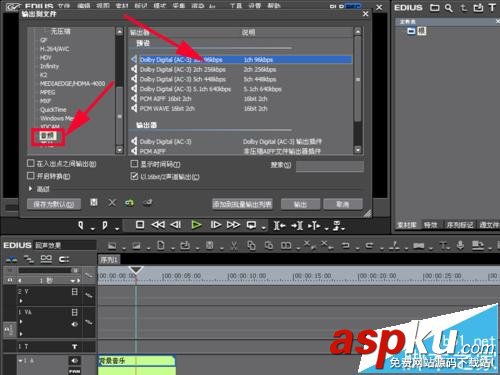Check the 显示时间码 checkbox
The height and width of the screenshot is (375, 500).
pos(134,163)
